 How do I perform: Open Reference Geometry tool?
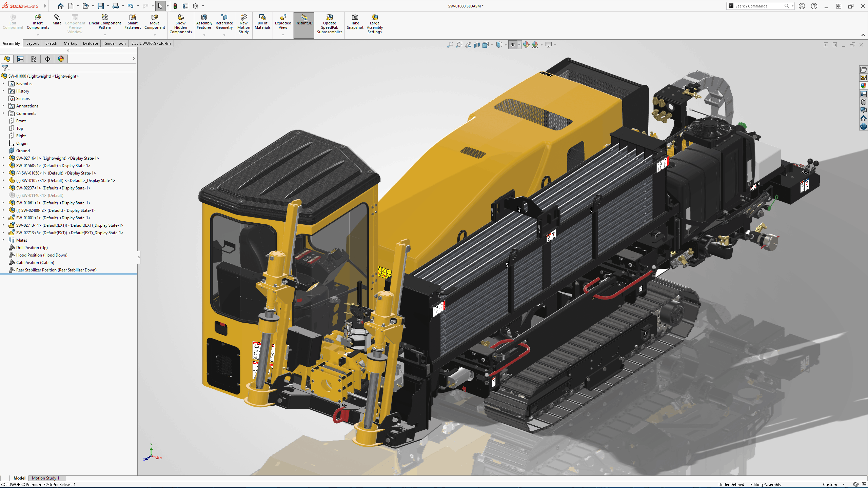click(x=224, y=22)
